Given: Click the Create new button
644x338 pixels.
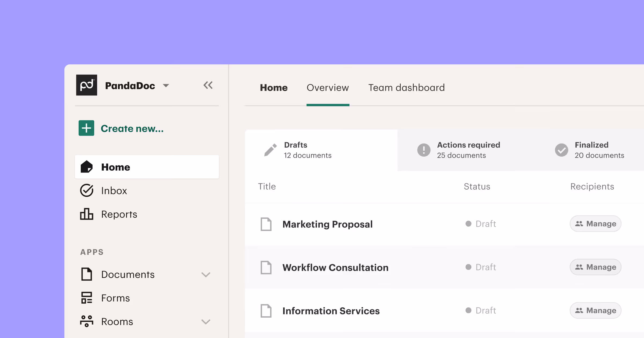Looking at the screenshot, I should (121, 128).
